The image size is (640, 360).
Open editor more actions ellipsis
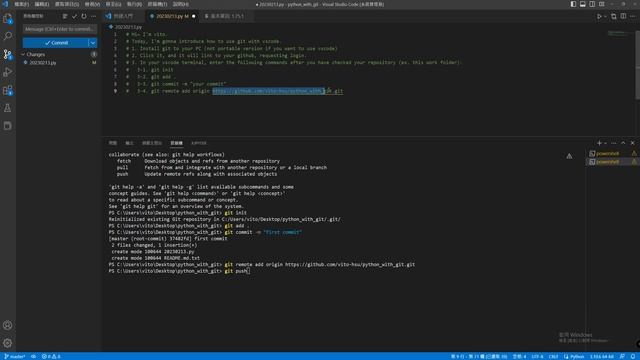[633, 16]
